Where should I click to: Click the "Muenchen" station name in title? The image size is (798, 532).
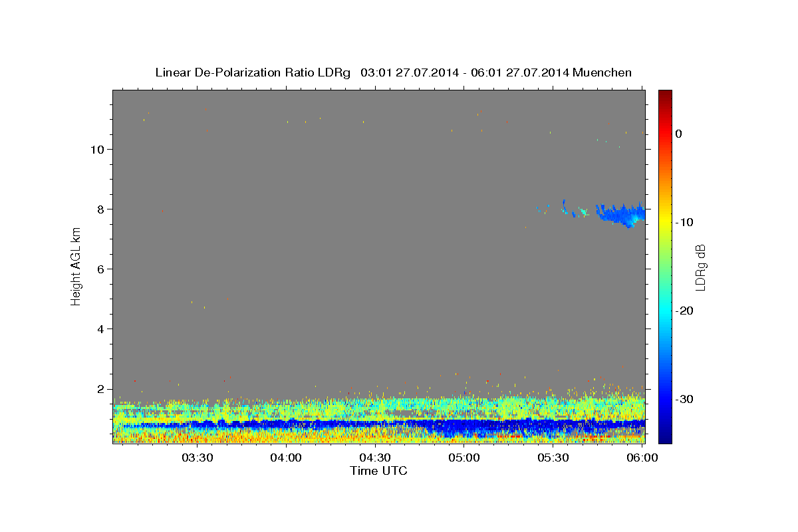point(602,72)
